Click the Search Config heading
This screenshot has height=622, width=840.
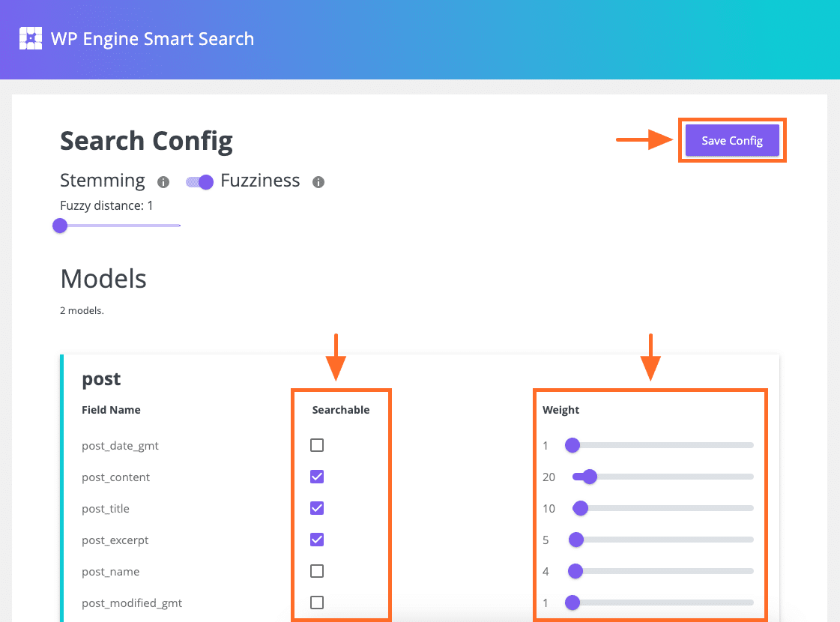click(146, 141)
